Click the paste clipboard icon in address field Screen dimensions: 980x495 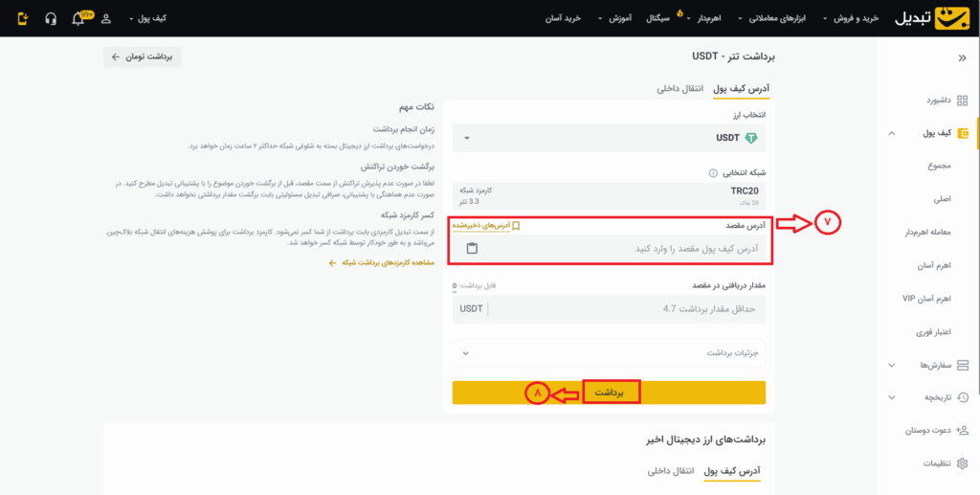click(x=472, y=249)
